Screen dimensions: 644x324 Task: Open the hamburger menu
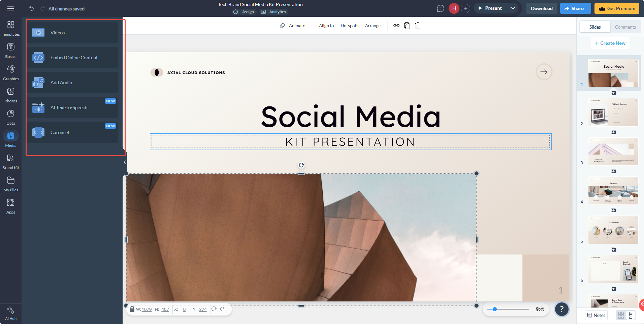[x=11, y=8]
